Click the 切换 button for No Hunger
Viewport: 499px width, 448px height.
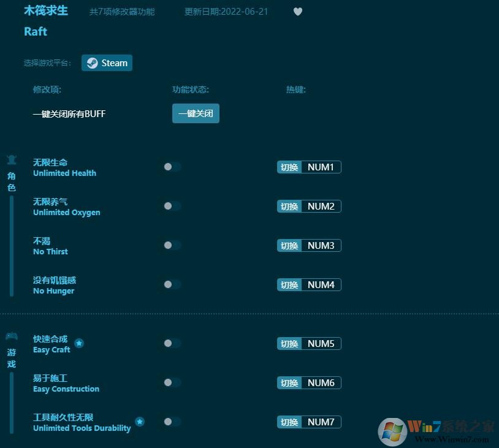tap(289, 284)
